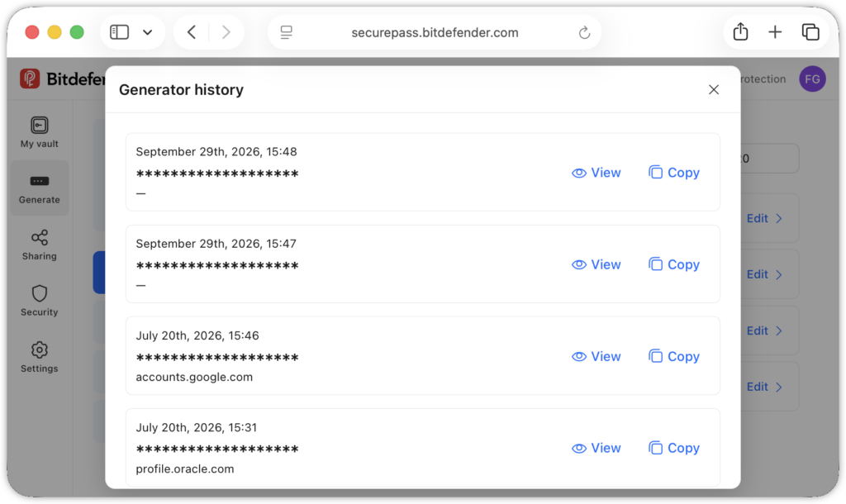The width and height of the screenshot is (846, 504).
Task: Toggle the Safari sidebar
Action: pyautogui.click(x=119, y=32)
